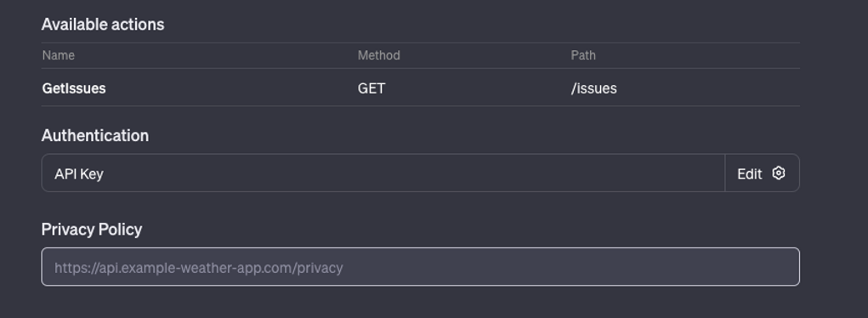Click the Path column header
This screenshot has height=318, width=868.
pos(583,55)
